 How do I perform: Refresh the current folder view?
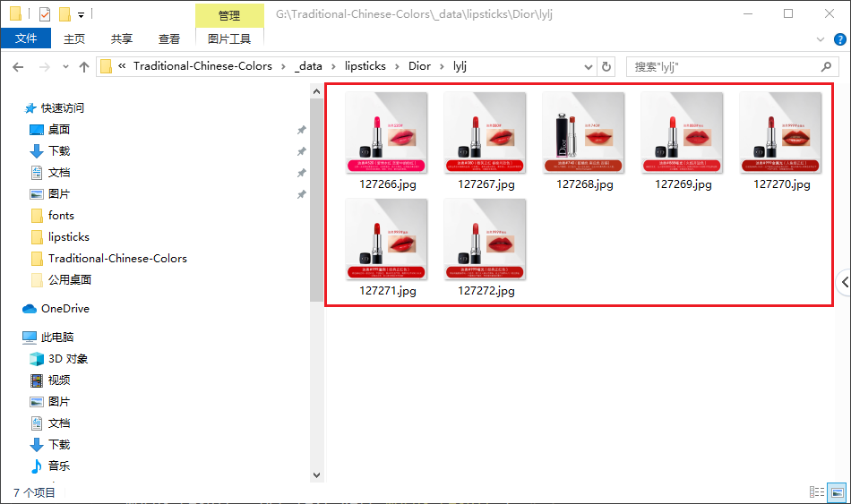click(x=606, y=66)
